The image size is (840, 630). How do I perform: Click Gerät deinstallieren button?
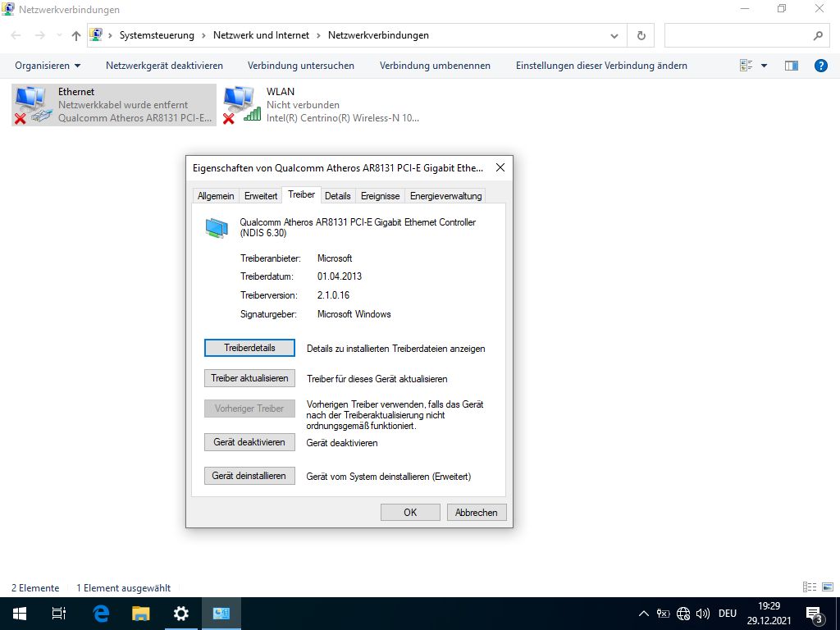(x=249, y=476)
